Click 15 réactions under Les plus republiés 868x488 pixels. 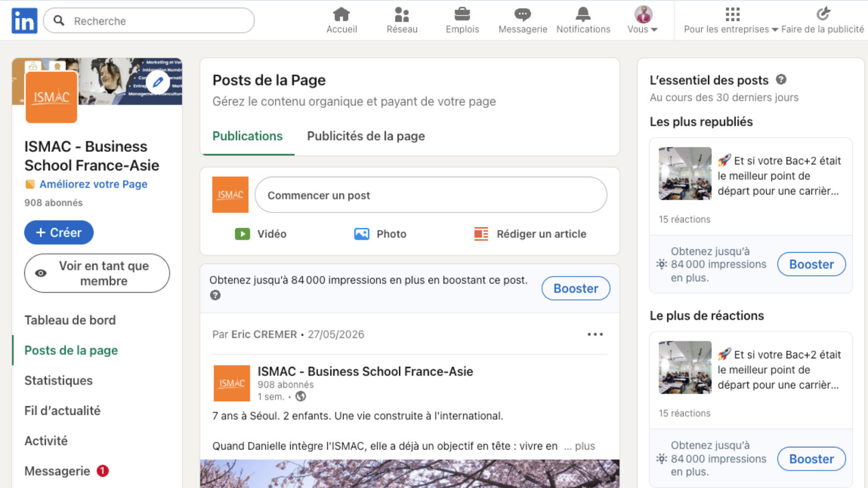(x=685, y=219)
